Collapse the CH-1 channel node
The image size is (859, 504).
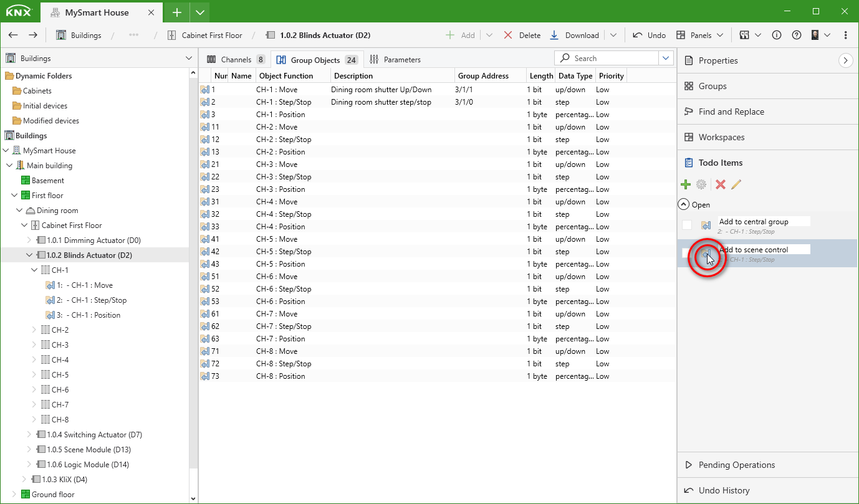point(34,270)
